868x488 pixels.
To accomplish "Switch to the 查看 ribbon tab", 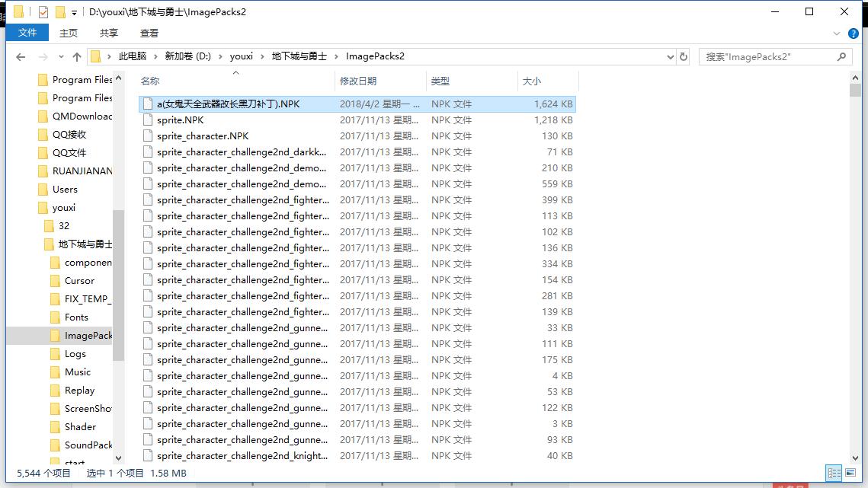I will (149, 33).
